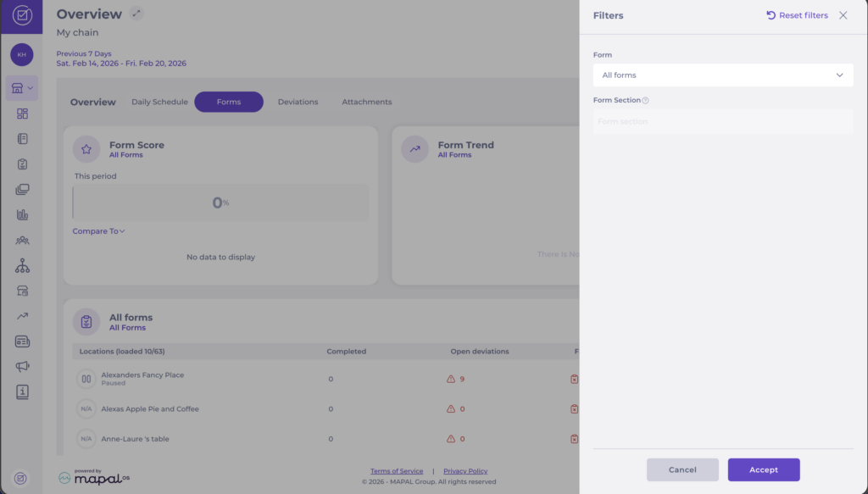The width and height of the screenshot is (868, 494).
Task: Open the Form dropdown showing All forms
Action: 723,75
